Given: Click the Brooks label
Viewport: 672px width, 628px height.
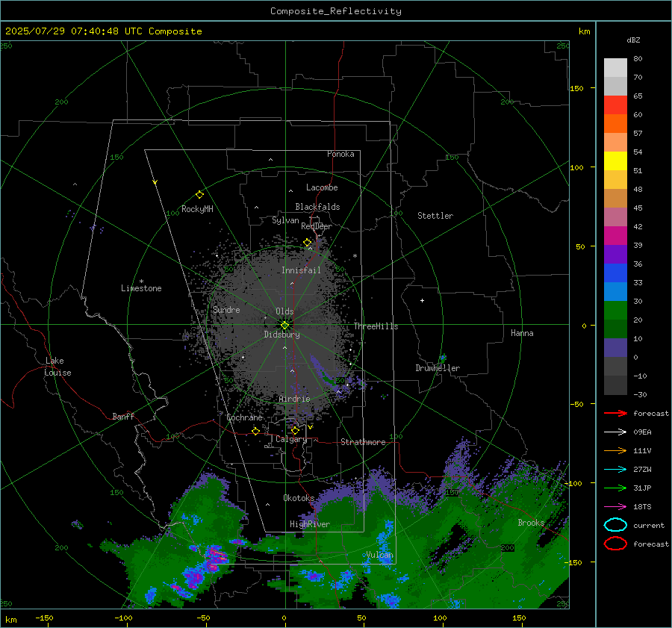Looking at the screenshot, I should (531, 523).
